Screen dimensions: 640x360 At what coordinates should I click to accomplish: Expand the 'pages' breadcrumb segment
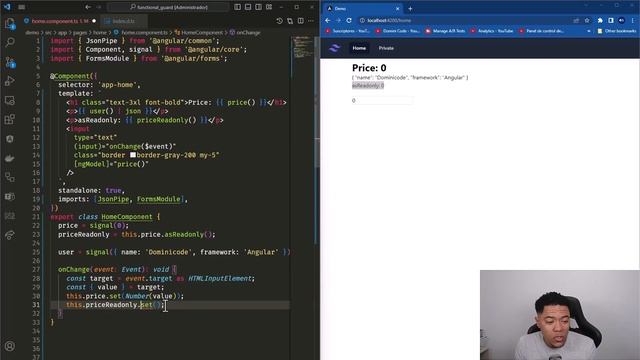coord(80,32)
